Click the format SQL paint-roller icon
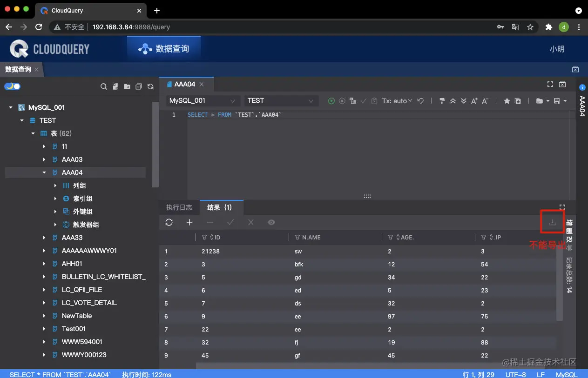The image size is (588, 378). tap(442, 101)
